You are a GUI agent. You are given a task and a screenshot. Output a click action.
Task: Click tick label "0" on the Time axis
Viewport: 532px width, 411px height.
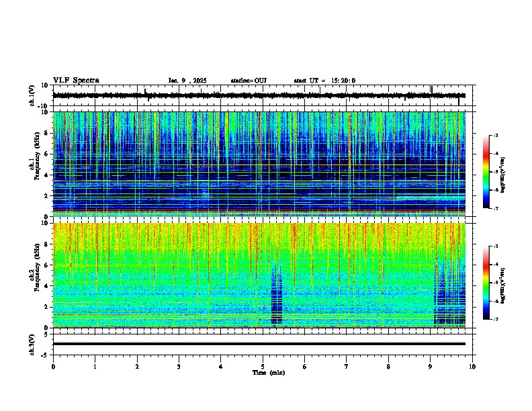tap(53, 367)
